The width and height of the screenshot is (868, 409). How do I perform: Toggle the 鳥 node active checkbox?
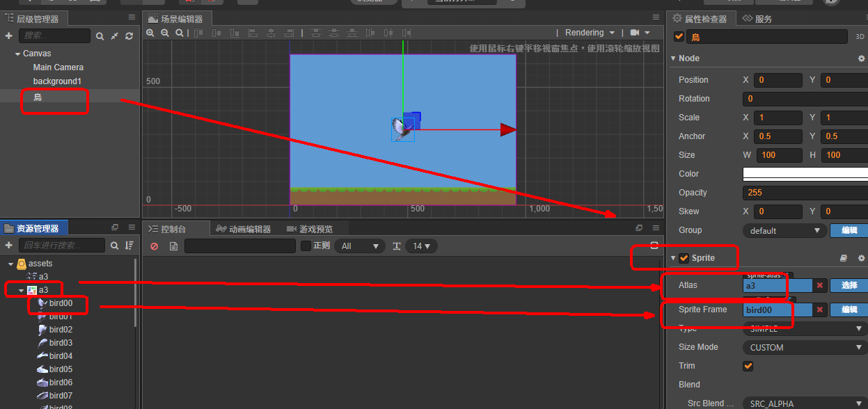tap(679, 37)
